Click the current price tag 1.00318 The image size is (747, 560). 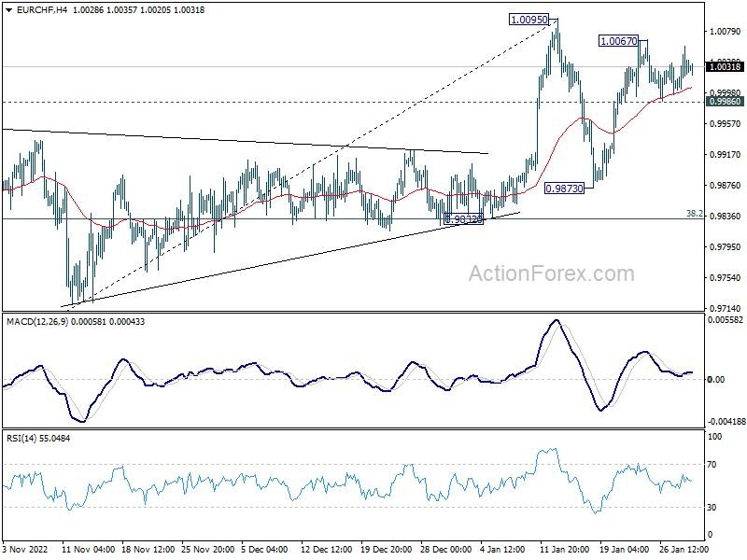coord(726,66)
